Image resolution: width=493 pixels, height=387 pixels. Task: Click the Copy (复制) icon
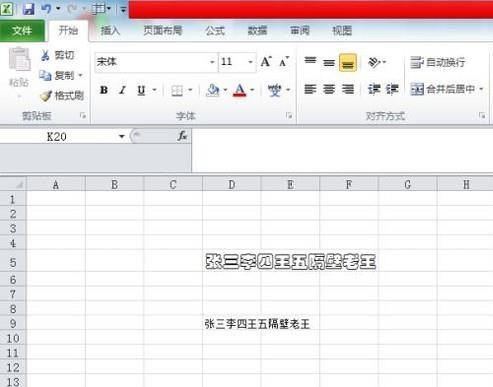point(45,75)
